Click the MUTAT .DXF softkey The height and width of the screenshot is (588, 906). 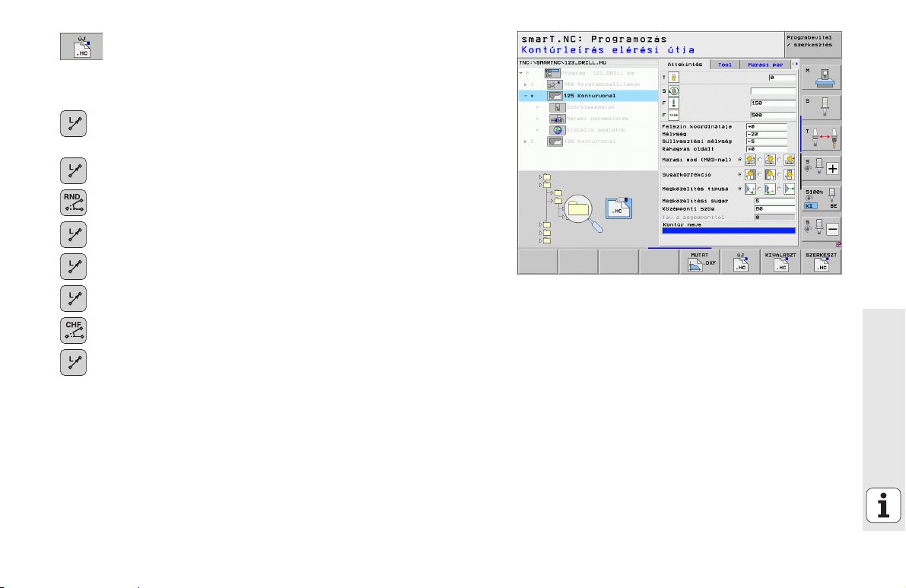click(700, 261)
